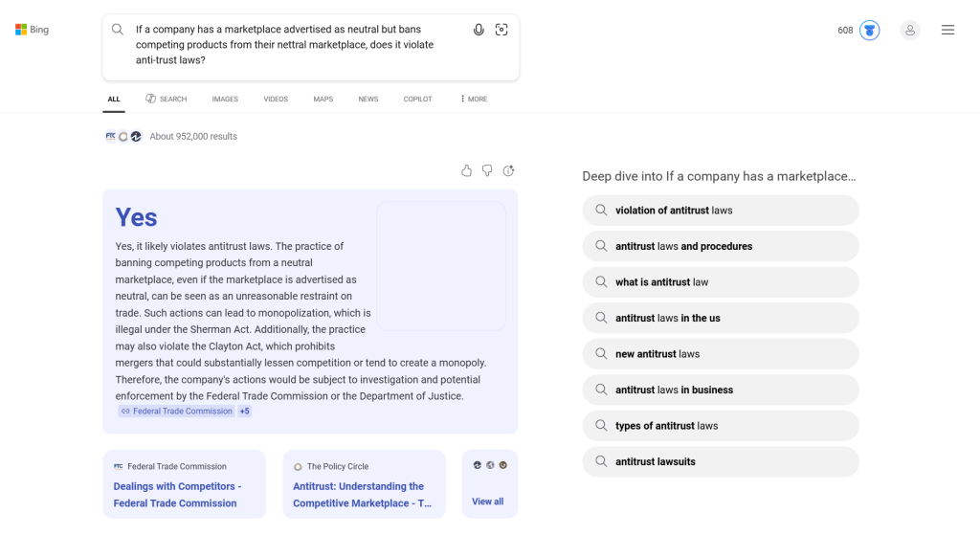The width and height of the screenshot is (980, 535).
Task: Expand the MORE search options dropdown
Action: 474,100
